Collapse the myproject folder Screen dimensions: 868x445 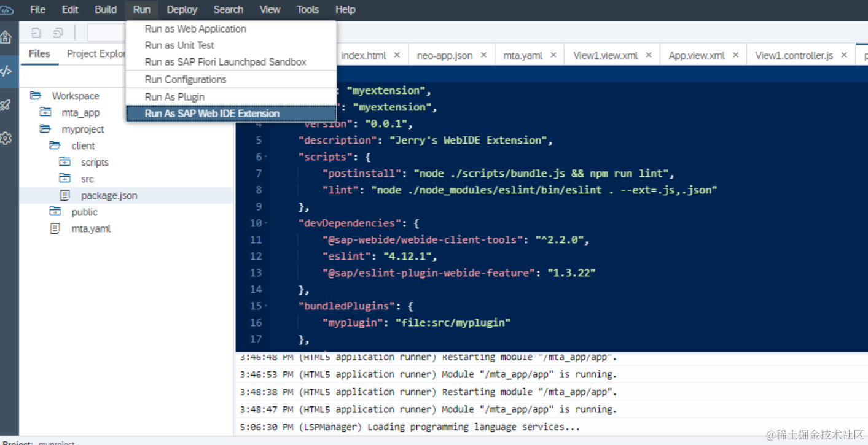pyautogui.click(x=45, y=129)
